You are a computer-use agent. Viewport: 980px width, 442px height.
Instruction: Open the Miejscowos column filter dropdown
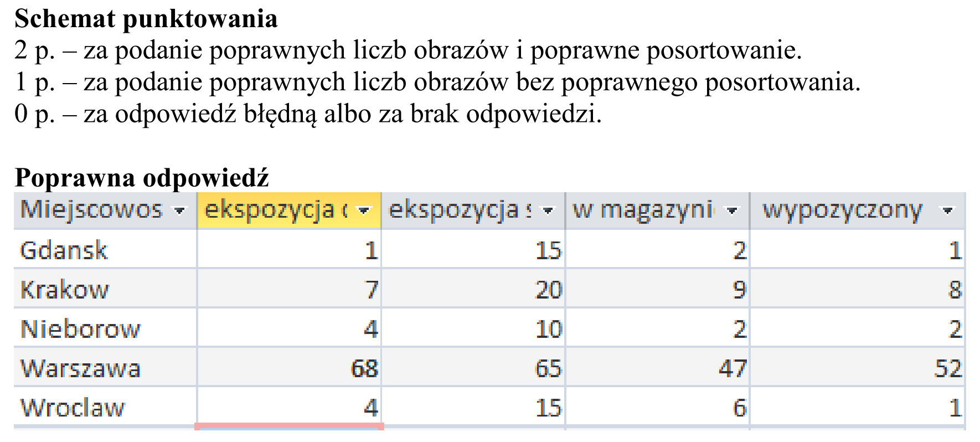coord(179,211)
